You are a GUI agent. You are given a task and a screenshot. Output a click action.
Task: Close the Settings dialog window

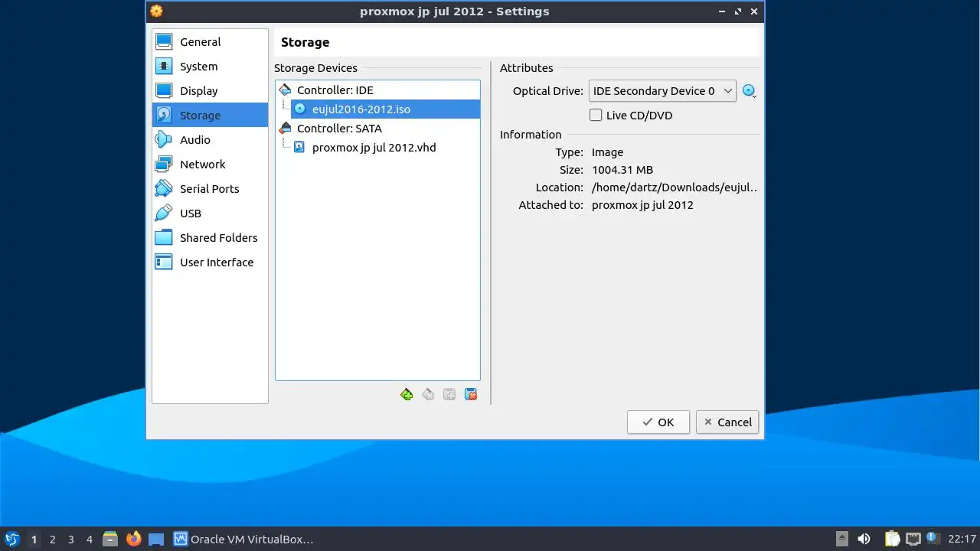[754, 11]
